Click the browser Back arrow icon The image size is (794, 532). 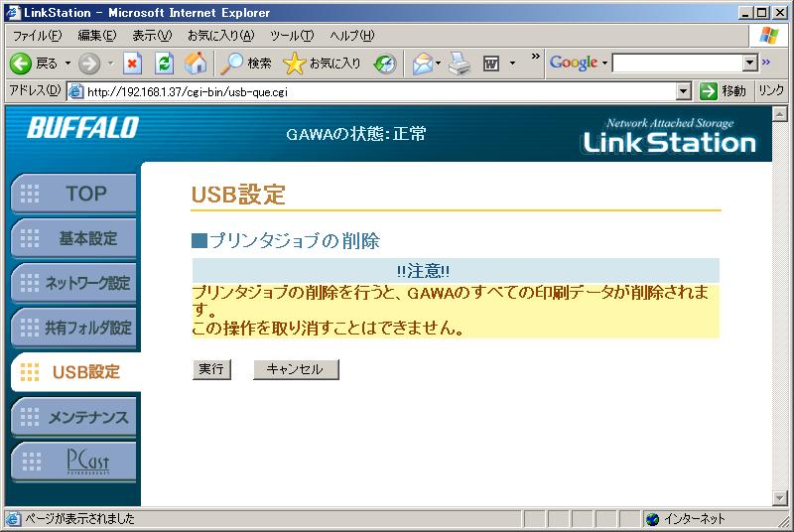pos(21,64)
